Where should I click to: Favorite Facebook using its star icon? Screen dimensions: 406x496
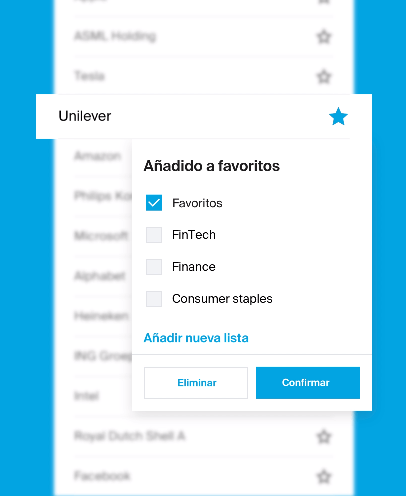(324, 476)
